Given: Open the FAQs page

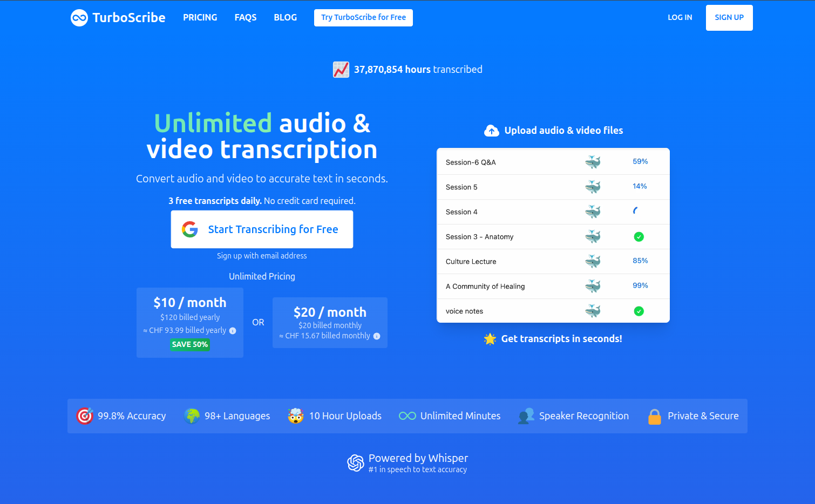Looking at the screenshot, I should coord(246,17).
